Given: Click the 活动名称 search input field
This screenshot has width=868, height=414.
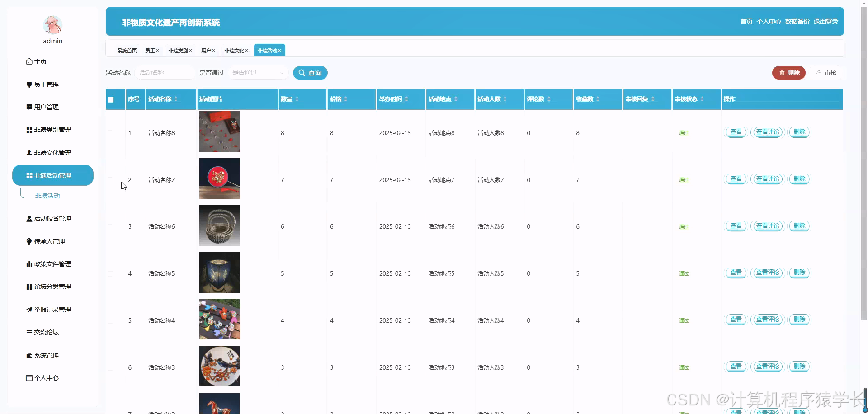Looking at the screenshot, I should pos(165,73).
